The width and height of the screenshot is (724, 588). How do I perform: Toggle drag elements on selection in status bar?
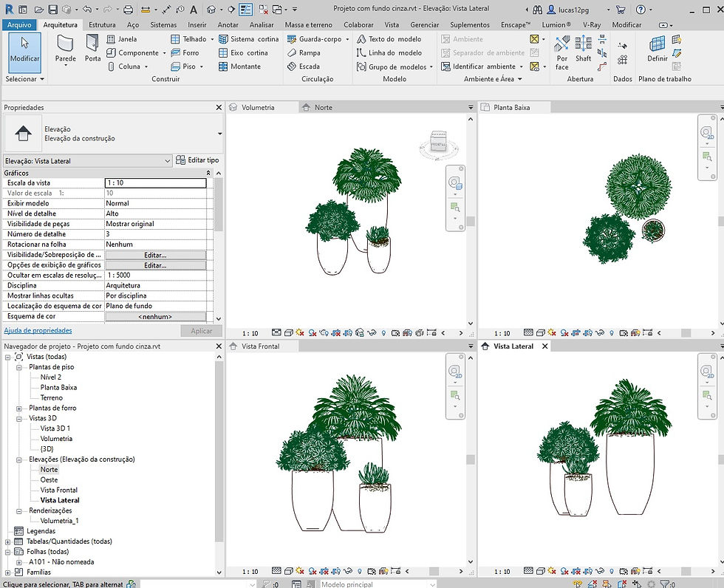(637, 584)
